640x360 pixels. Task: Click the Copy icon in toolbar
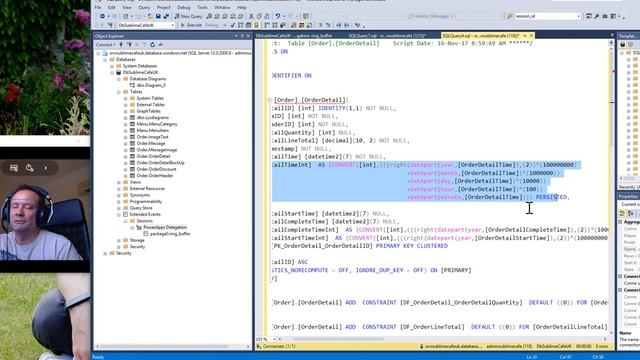tap(259, 16)
